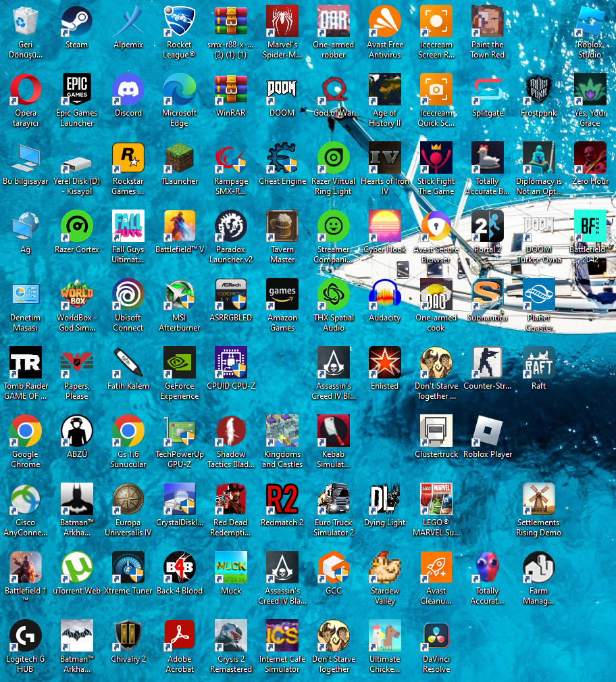This screenshot has height=682, width=616.
Task: Select Marvel's Spider-Man shortcut
Action: pos(282,22)
